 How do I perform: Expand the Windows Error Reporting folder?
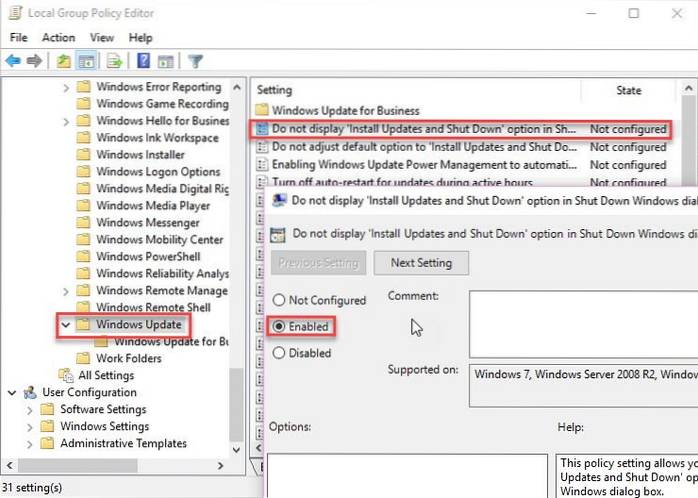[66, 87]
